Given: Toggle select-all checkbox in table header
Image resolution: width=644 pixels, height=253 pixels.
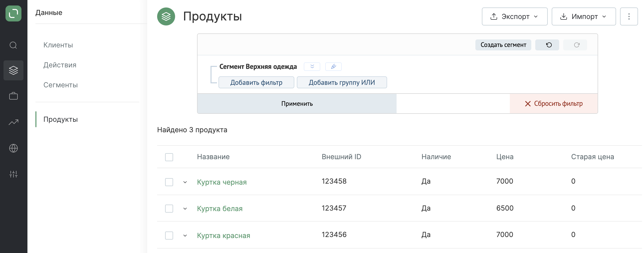Looking at the screenshot, I should click(169, 157).
